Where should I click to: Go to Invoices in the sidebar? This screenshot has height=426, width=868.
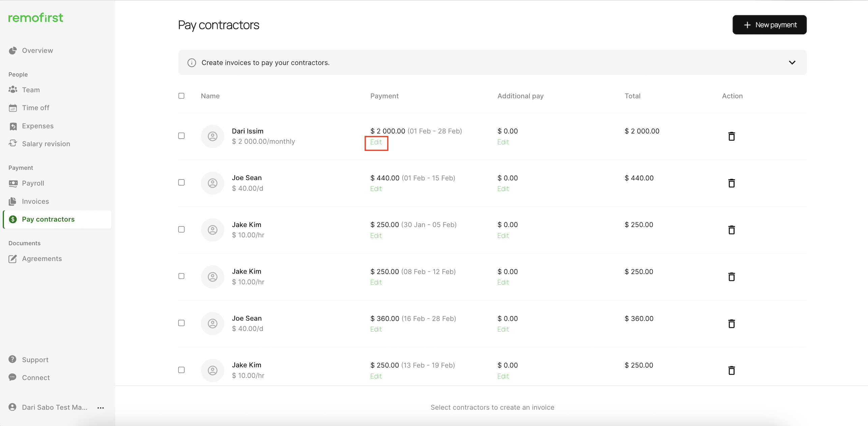point(35,201)
